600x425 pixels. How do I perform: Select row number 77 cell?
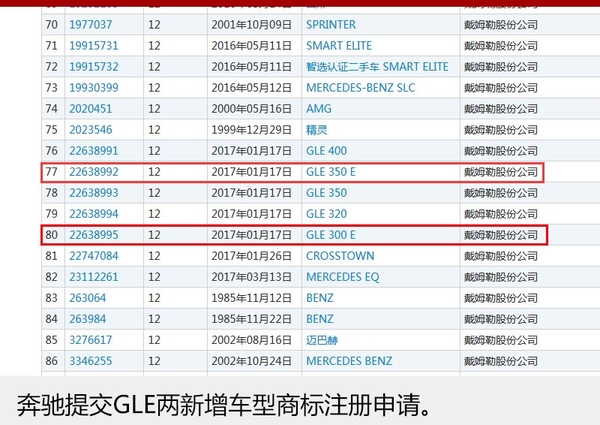[52, 172]
